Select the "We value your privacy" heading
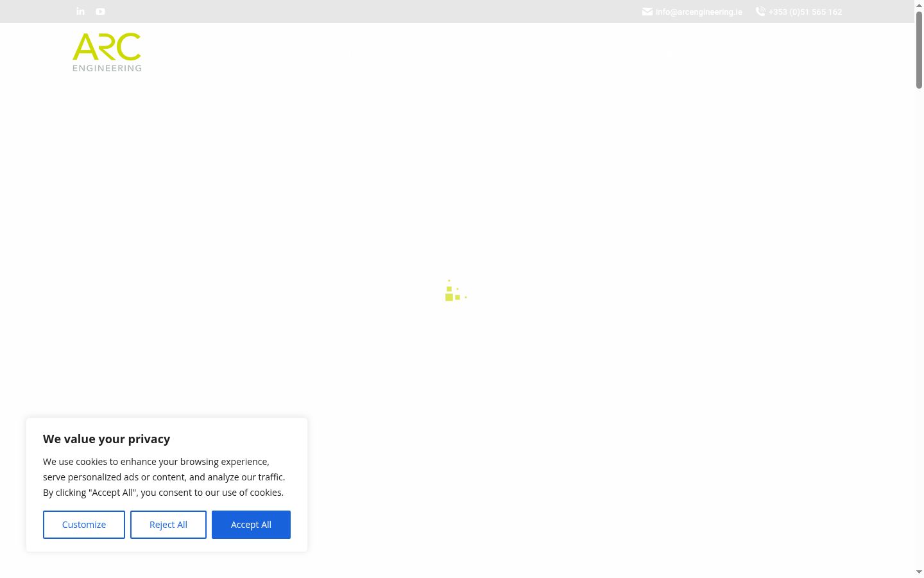Viewport: 924px width, 578px height. pyautogui.click(x=107, y=439)
